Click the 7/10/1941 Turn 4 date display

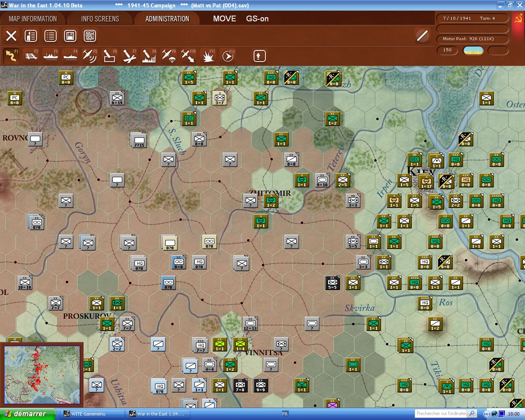pos(473,18)
